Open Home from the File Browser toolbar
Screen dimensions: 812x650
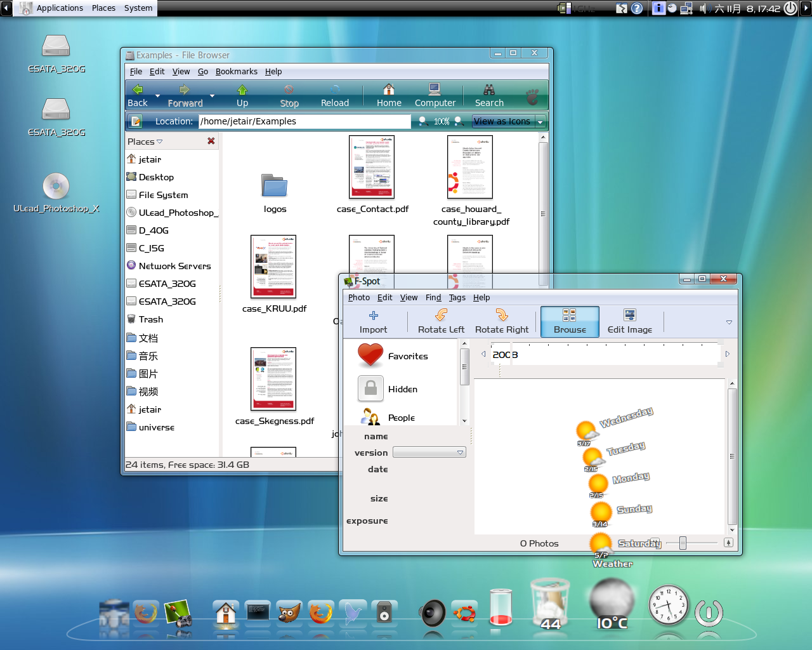[389, 96]
